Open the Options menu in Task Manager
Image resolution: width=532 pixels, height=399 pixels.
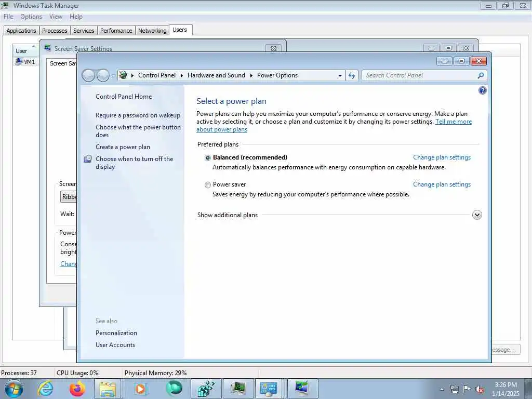click(31, 17)
